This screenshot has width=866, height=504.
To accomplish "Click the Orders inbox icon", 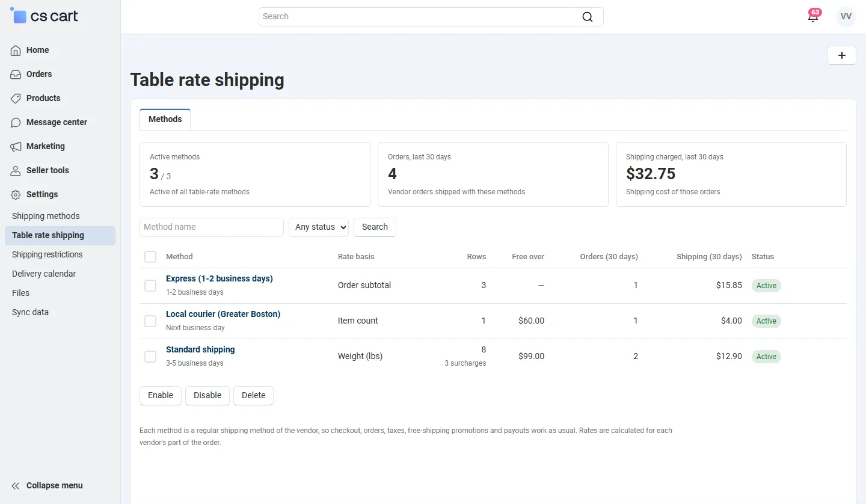I will point(16,75).
